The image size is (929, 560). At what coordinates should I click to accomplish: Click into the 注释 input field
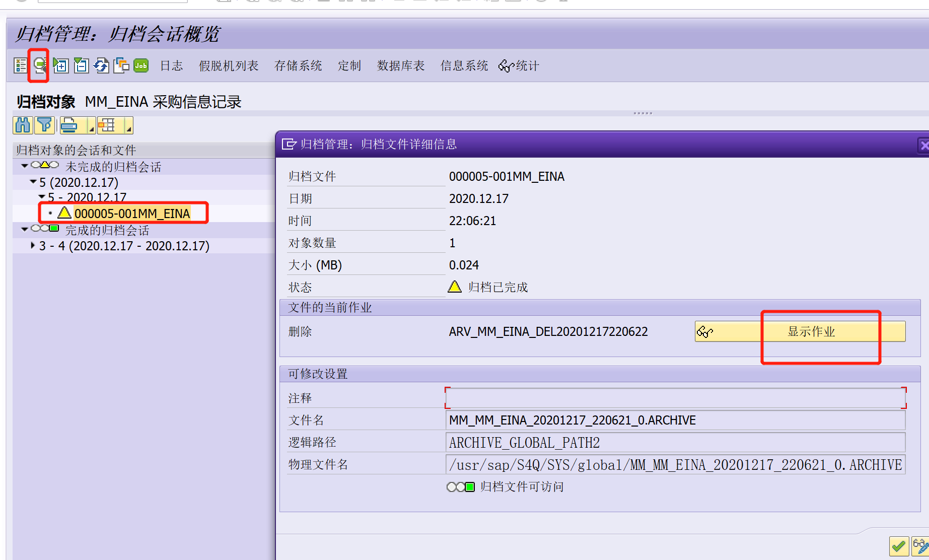point(676,398)
